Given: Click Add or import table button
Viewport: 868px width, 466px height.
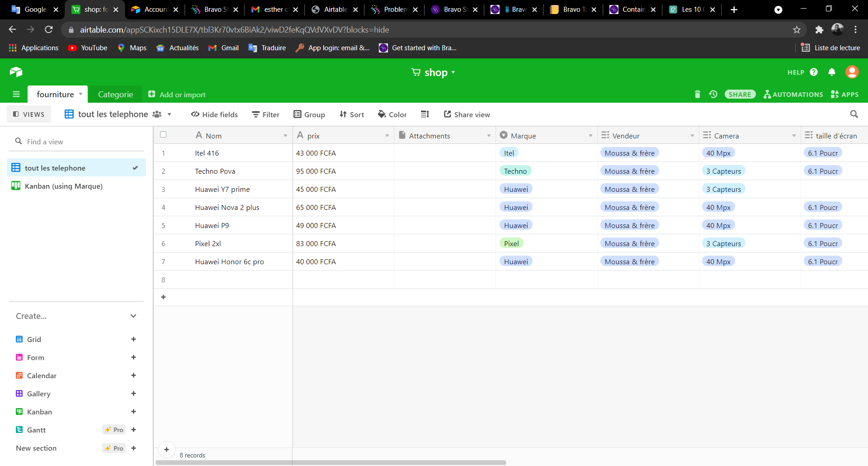Looking at the screenshot, I should [x=177, y=95].
